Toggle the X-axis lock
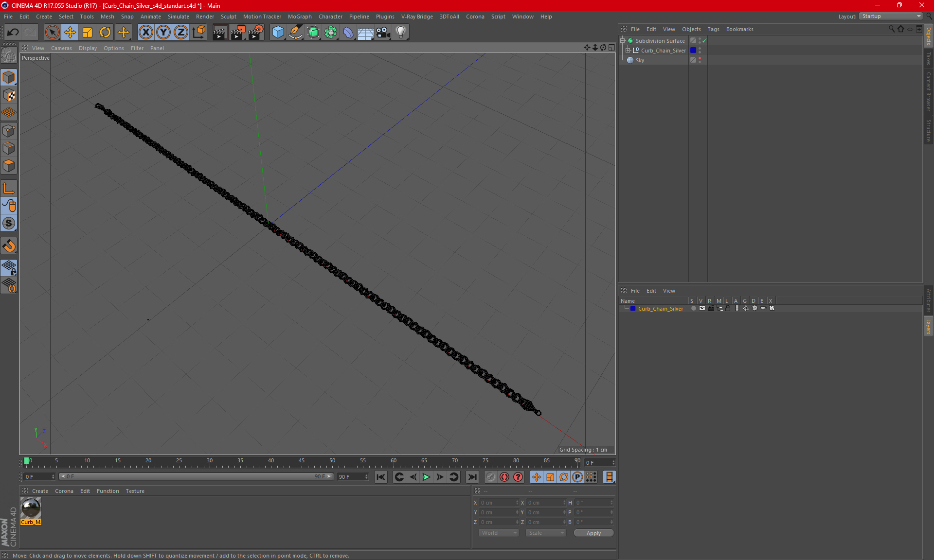 [145, 33]
